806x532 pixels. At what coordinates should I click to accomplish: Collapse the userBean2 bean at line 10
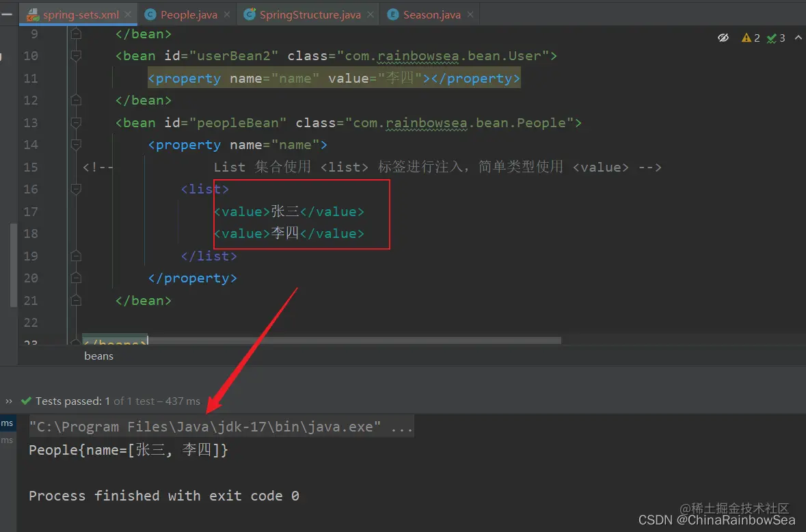tap(76, 55)
